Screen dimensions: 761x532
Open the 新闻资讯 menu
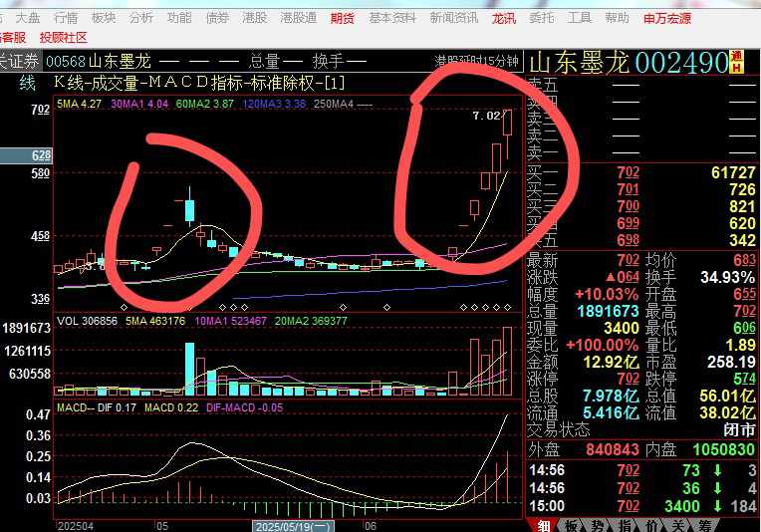click(454, 19)
